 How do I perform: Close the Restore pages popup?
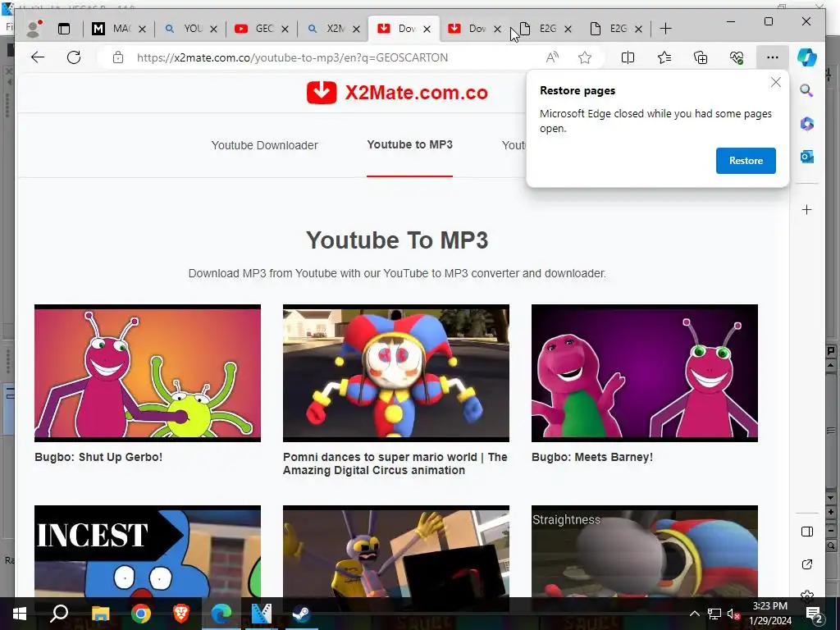776,82
